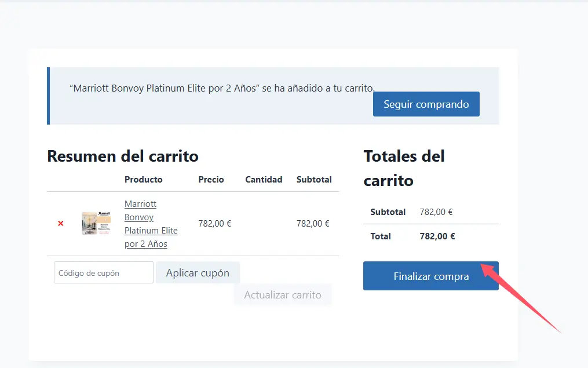The height and width of the screenshot is (368, 588).
Task: Click the bold Total price of 782,00 €
Action: 436,236
